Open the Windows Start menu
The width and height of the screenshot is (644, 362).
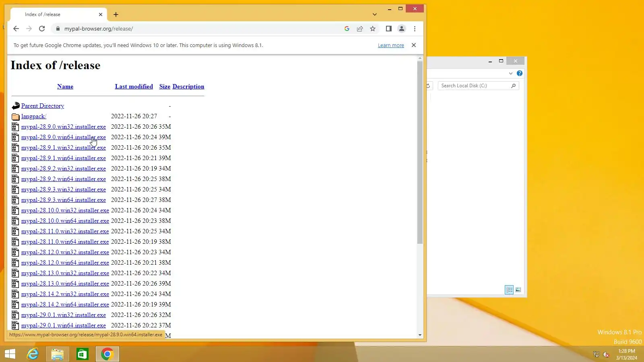pyautogui.click(x=10, y=354)
